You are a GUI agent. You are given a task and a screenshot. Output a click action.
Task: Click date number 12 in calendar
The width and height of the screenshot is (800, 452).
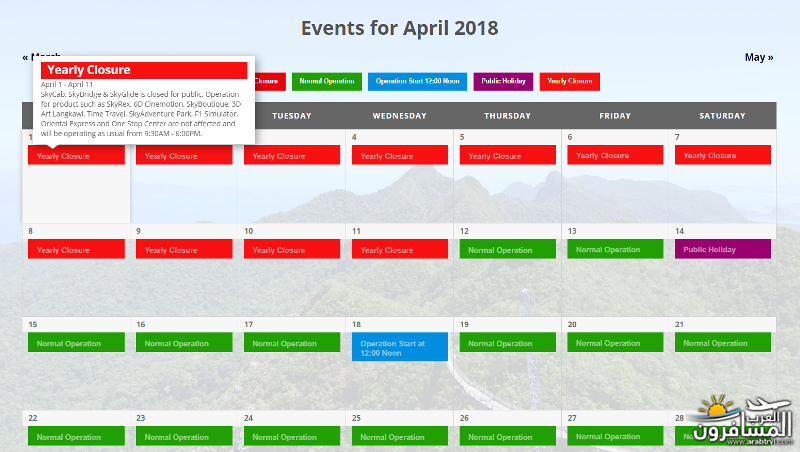click(464, 231)
